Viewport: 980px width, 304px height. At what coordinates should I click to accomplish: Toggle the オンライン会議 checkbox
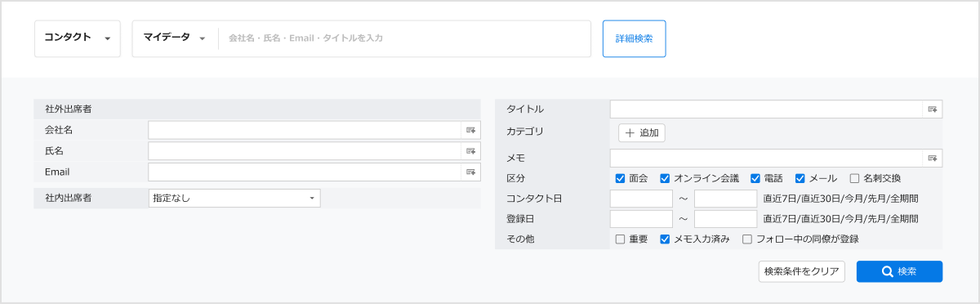[665, 178]
